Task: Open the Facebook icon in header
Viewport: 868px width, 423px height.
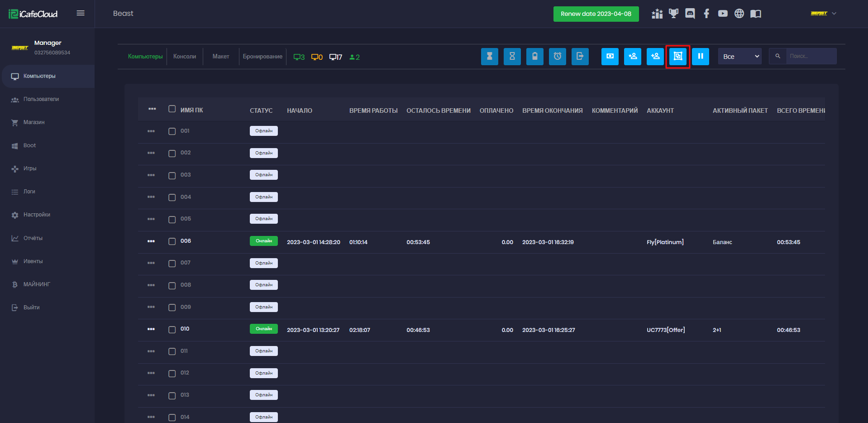Action: tap(706, 14)
